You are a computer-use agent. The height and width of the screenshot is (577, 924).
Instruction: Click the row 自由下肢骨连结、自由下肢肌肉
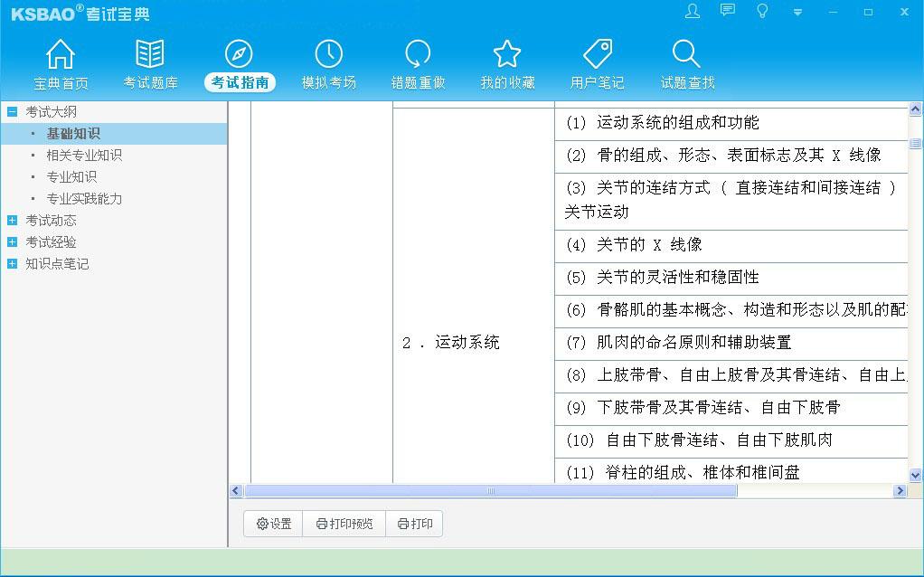click(x=731, y=441)
